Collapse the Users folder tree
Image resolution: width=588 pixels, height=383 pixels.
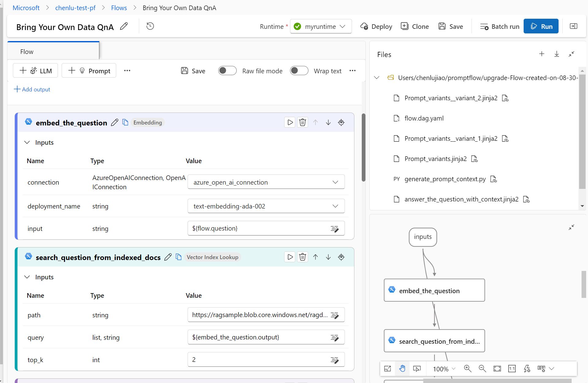pyautogui.click(x=377, y=78)
